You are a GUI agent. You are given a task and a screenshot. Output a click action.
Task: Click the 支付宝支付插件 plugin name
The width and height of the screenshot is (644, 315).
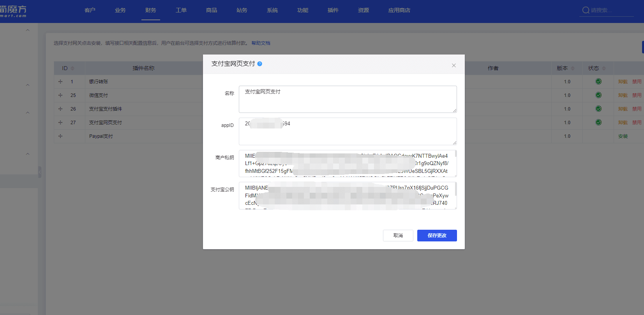tap(106, 109)
